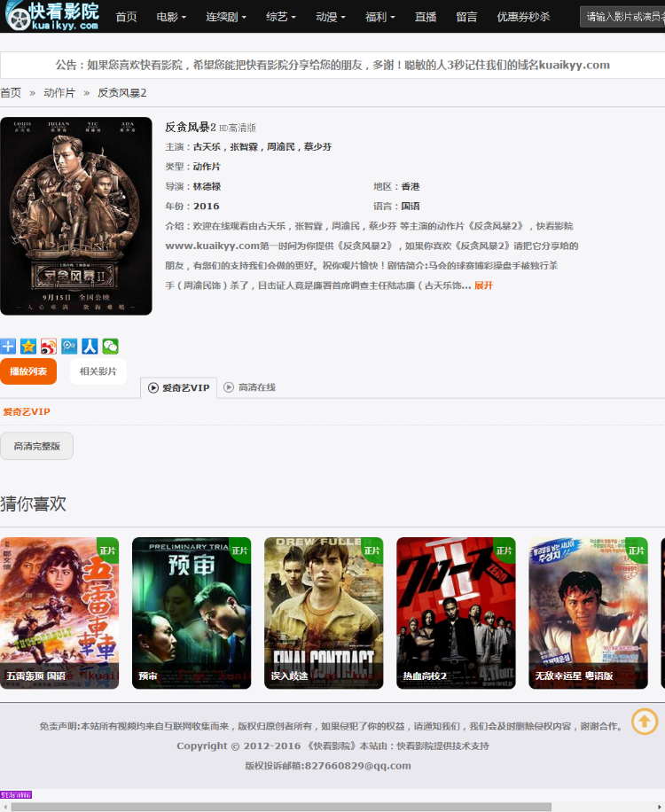Click the 爱奇艺VIP section heading

tap(27, 411)
